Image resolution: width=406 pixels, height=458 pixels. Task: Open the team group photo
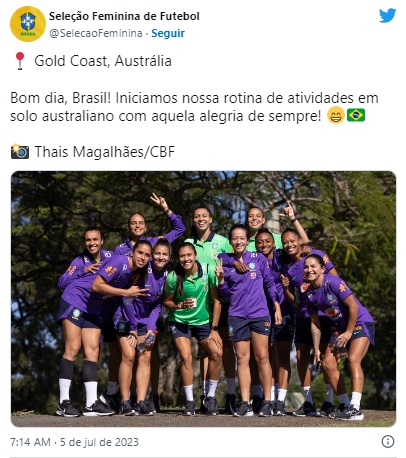click(203, 299)
